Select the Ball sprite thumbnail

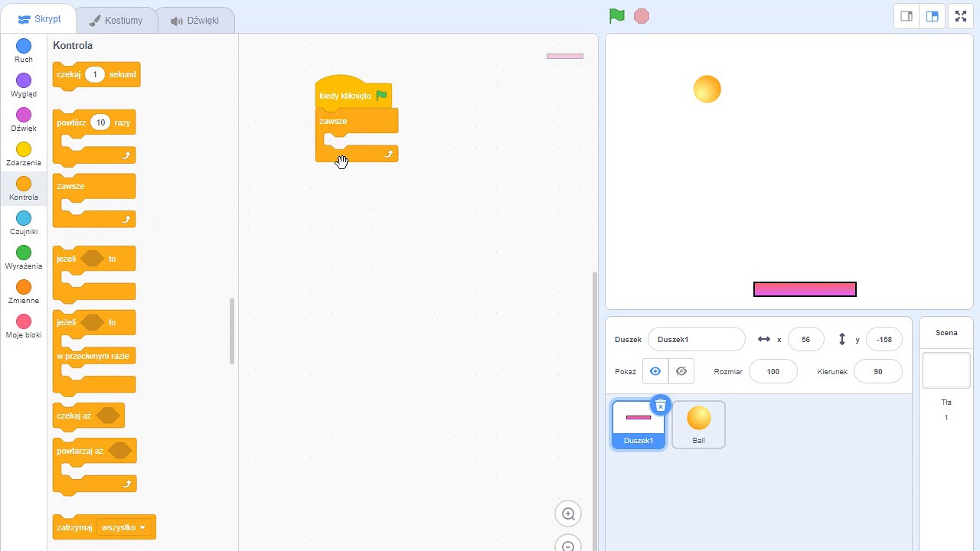[x=698, y=425]
